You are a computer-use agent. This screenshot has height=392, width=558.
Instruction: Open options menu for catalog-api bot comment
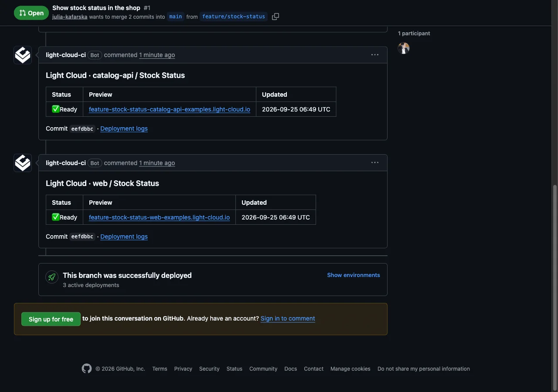[375, 55]
